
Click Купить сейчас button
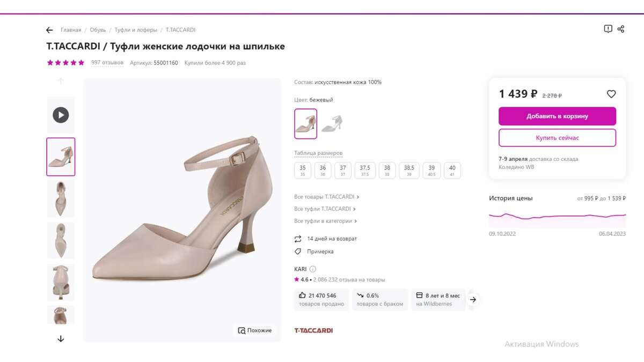click(557, 138)
